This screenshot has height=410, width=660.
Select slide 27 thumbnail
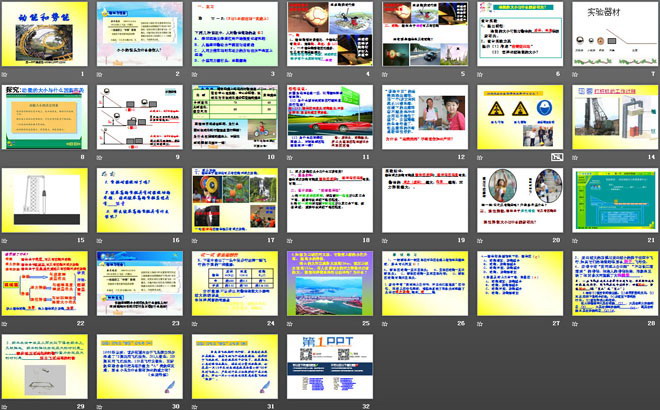(520, 283)
